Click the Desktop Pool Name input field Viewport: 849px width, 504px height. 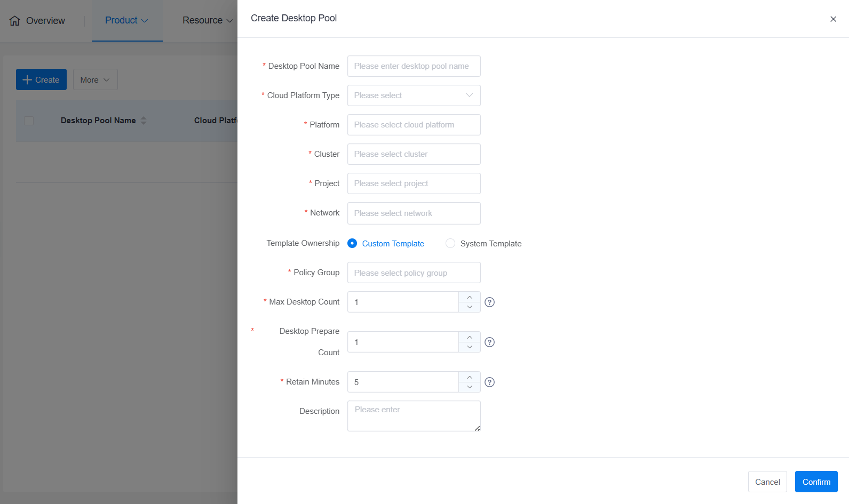pos(414,66)
